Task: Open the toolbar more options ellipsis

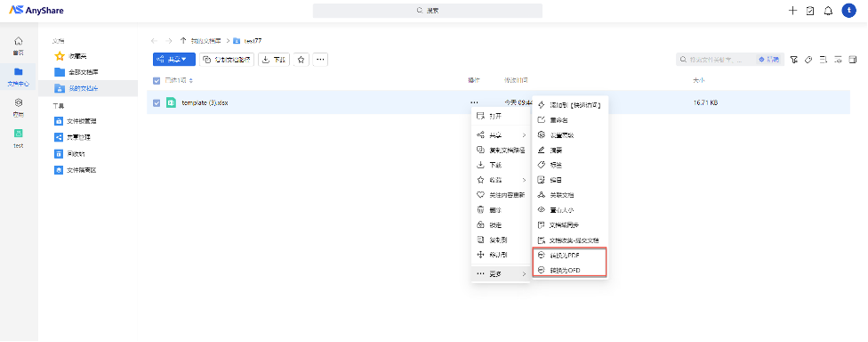Action: click(320, 60)
